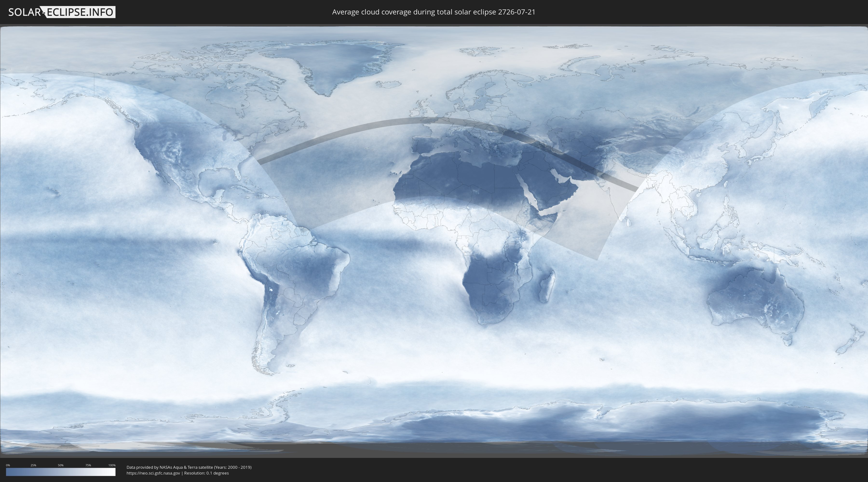Viewport: 868px width, 482px height.
Task: Click the '50%' legend label
Action: pos(61,465)
